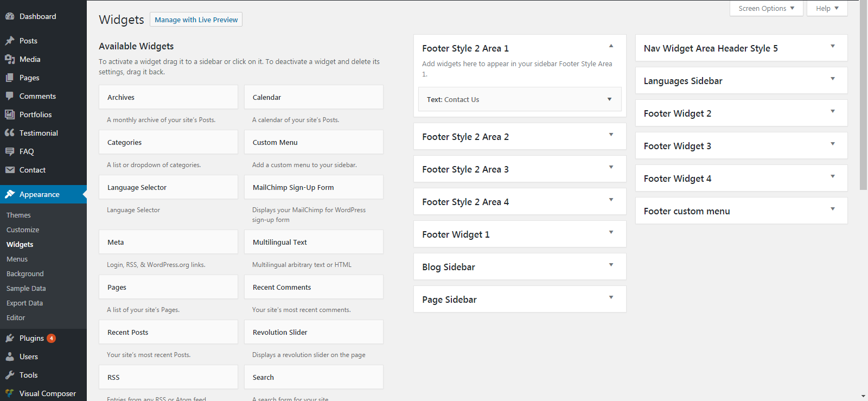This screenshot has height=401, width=868.
Task: Click the Media library icon
Action: point(10,59)
